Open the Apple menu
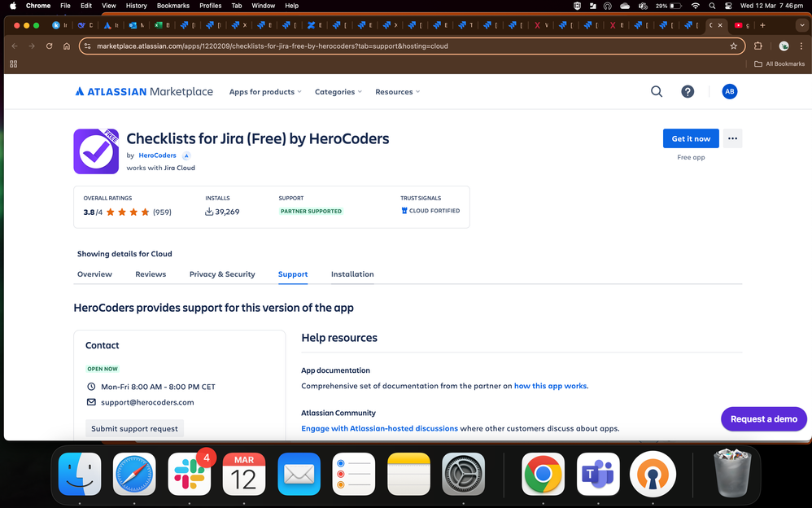 click(x=13, y=6)
